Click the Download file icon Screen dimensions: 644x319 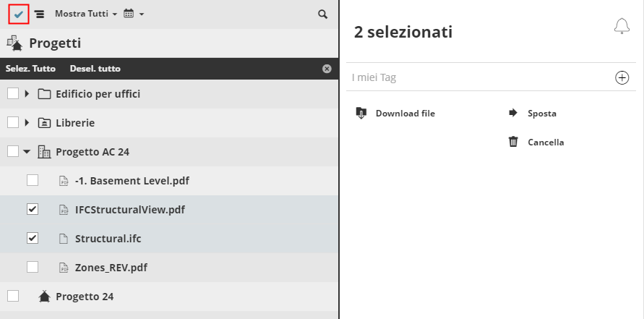362,113
